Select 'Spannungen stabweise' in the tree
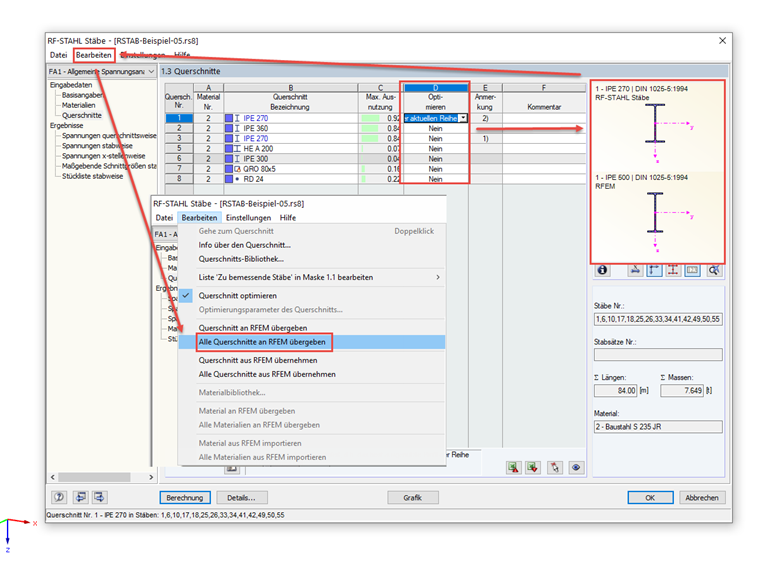The height and width of the screenshot is (570, 760). click(97, 146)
